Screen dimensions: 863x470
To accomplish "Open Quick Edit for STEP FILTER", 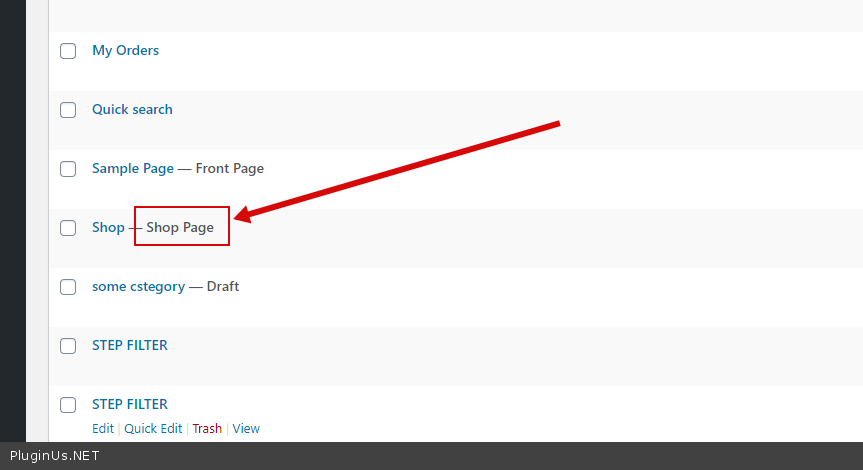I will tap(153, 429).
